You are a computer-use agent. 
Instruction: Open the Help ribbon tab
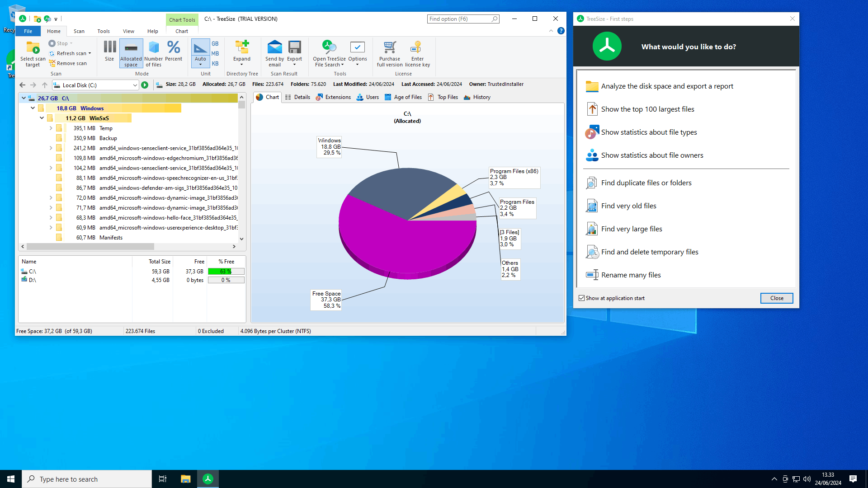tap(153, 31)
